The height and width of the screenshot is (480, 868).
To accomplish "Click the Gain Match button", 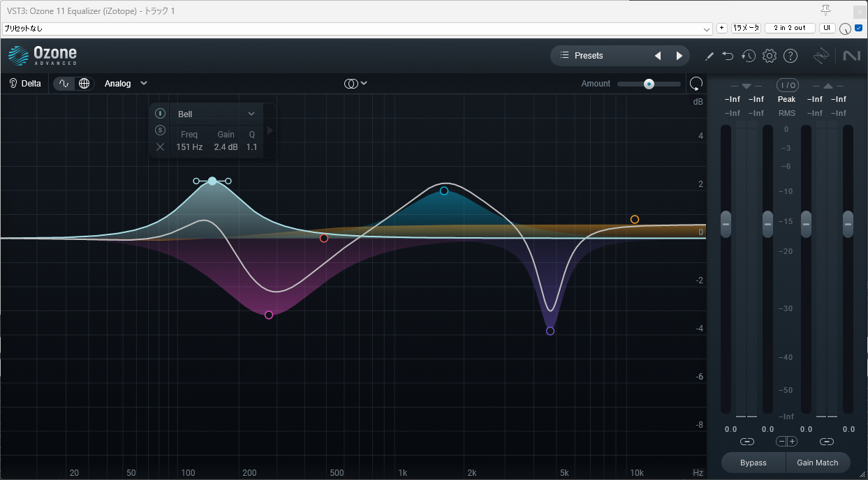I will click(818, 463).
